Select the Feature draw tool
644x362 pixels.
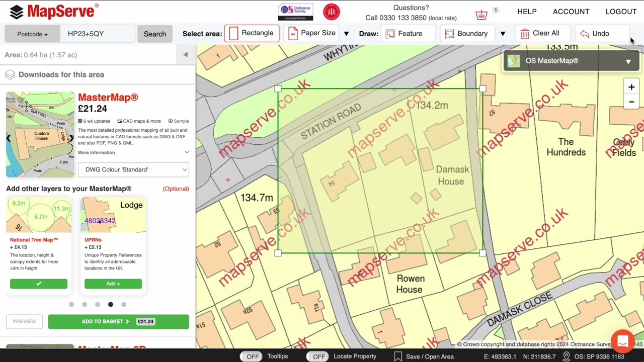pos(409,33)
